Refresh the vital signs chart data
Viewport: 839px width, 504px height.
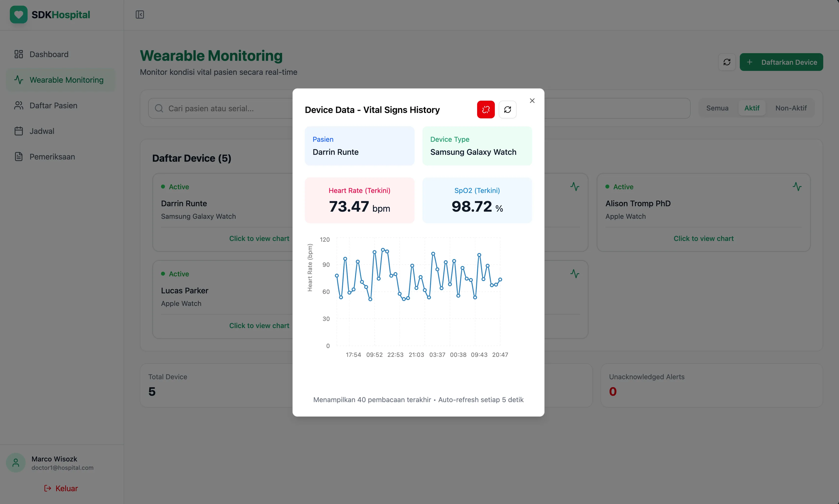coord(507,110)
